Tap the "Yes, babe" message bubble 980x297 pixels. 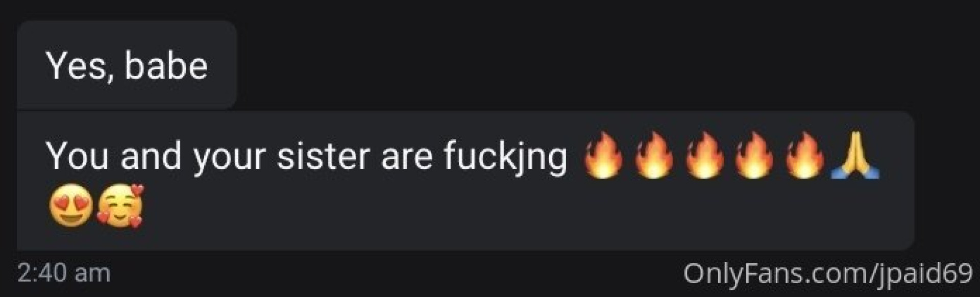pyautogui.click(x=127, y=65)
